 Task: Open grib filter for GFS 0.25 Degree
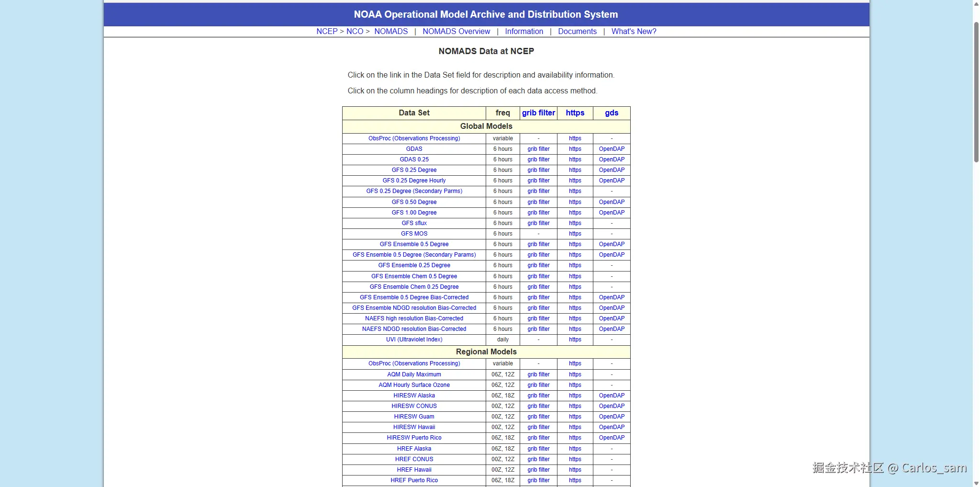tap(538, 170)
